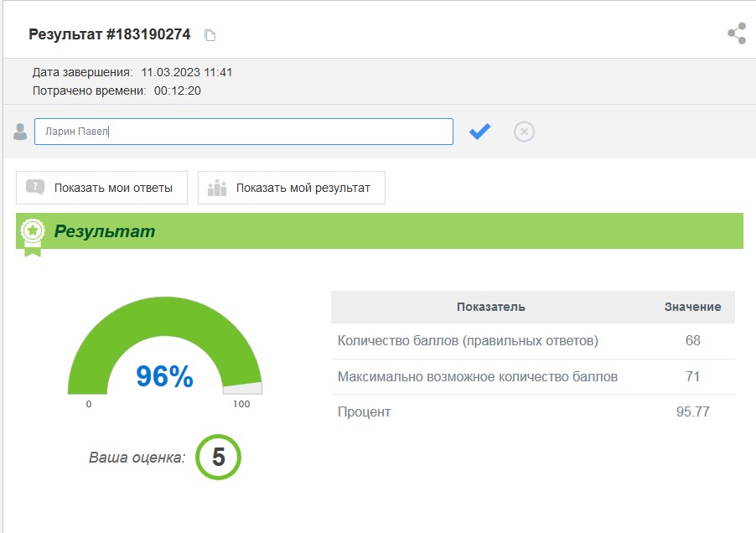Screen dimensions: 756x533
Task: Confirm the name with the blue checkmark
Action: click(479, 132)
